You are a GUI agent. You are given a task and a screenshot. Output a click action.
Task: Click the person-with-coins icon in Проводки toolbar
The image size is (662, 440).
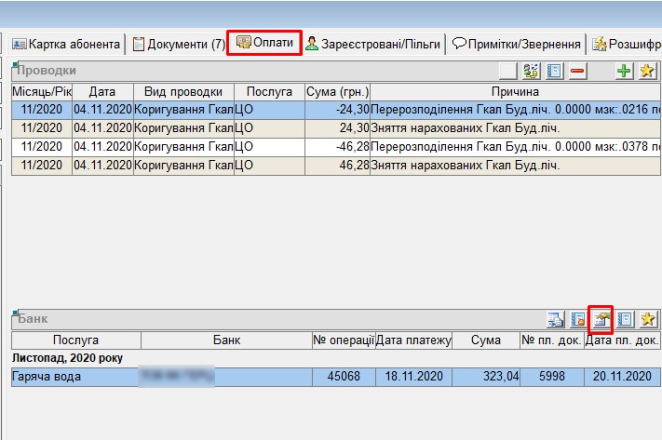(x=532, y=72)
